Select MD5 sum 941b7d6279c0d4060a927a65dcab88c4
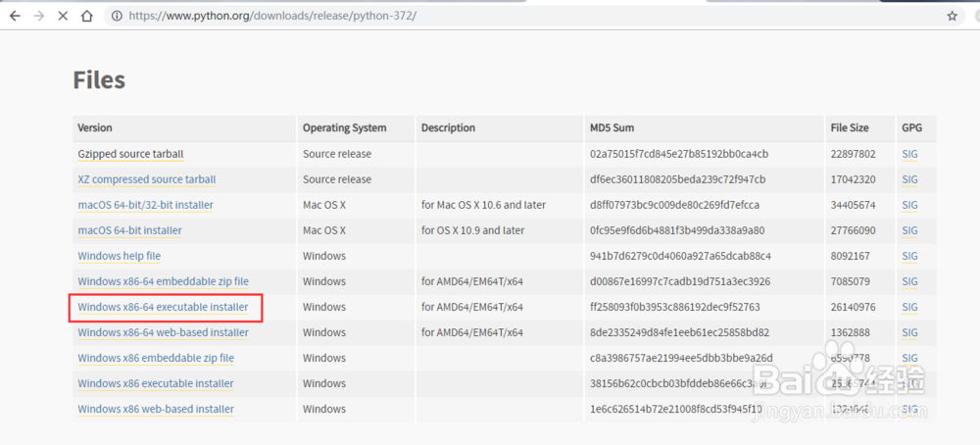 point(681,256)
